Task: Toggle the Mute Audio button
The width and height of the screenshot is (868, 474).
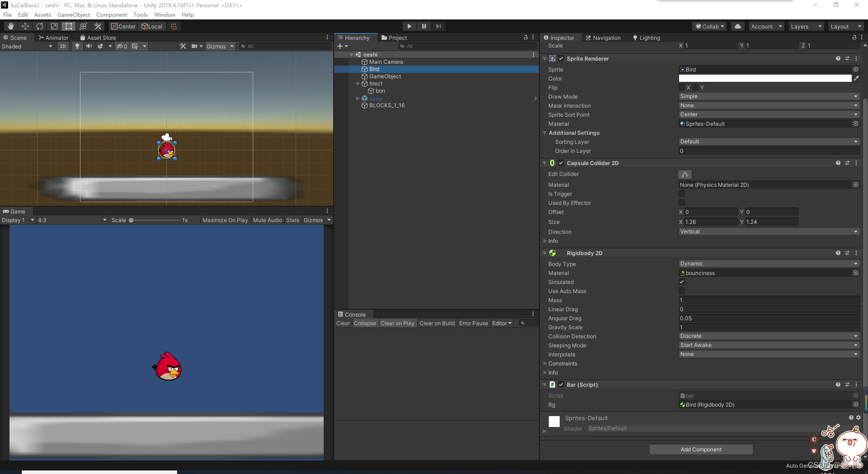Action: (x=267, y=220)
